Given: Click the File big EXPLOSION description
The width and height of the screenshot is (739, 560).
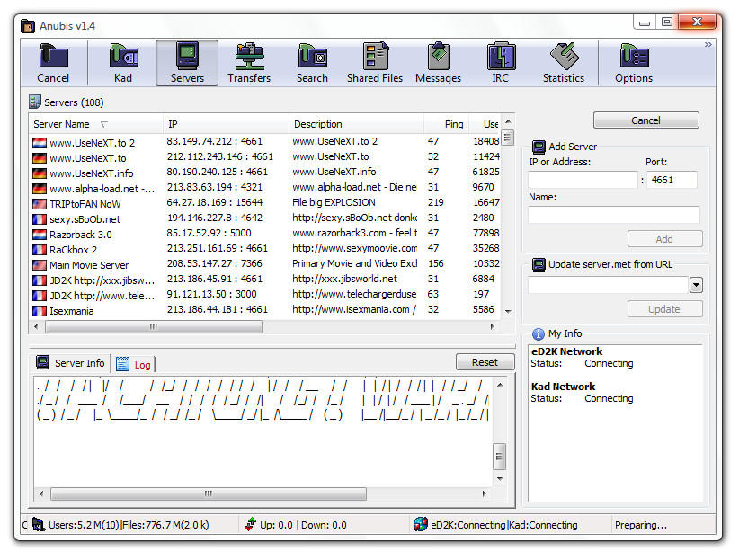Looking at the screenshot, I should pyautogui.click(x=334, y=202).
